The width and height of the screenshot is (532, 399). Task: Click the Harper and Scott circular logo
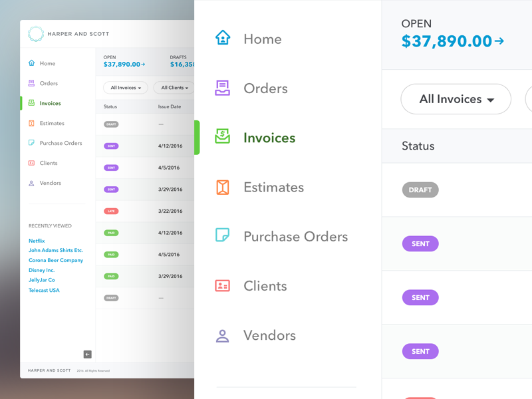[36, 34]
